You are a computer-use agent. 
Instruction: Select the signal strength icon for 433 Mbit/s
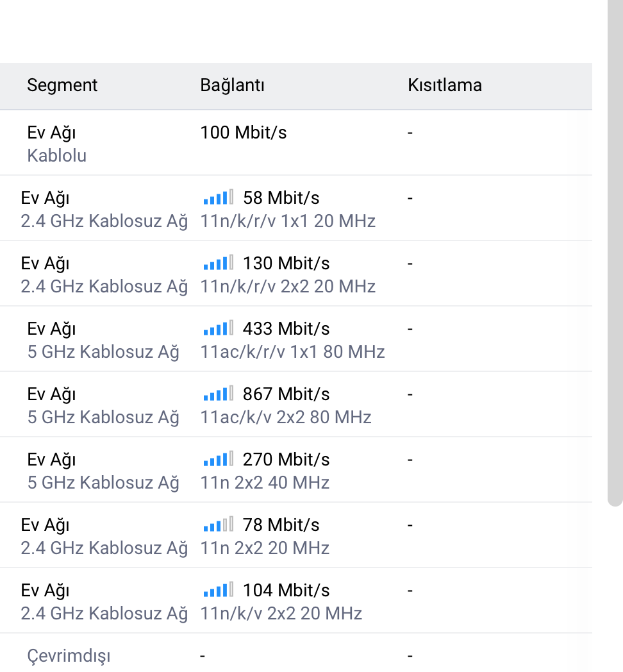pos(219,328)
